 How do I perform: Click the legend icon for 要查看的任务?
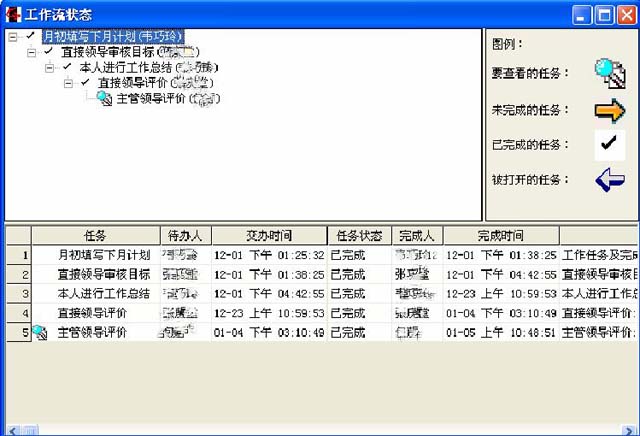click(609, 73)
